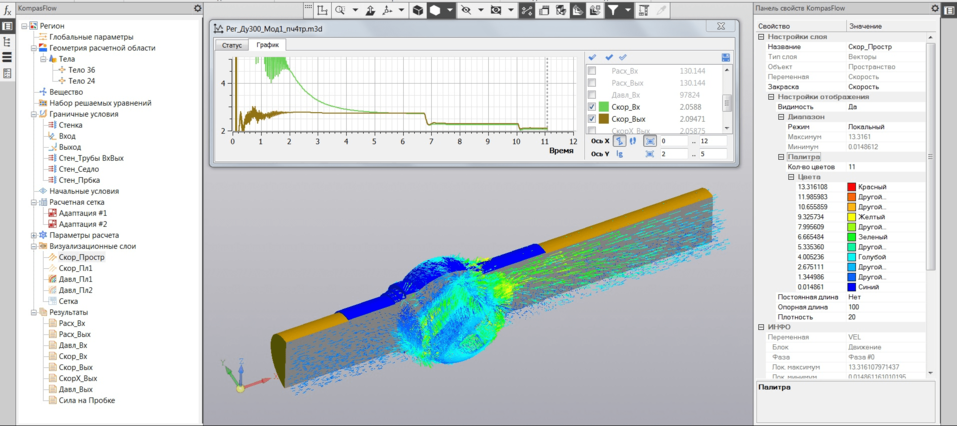
Task: Open the fx variables panel icon
Action: 6,8
